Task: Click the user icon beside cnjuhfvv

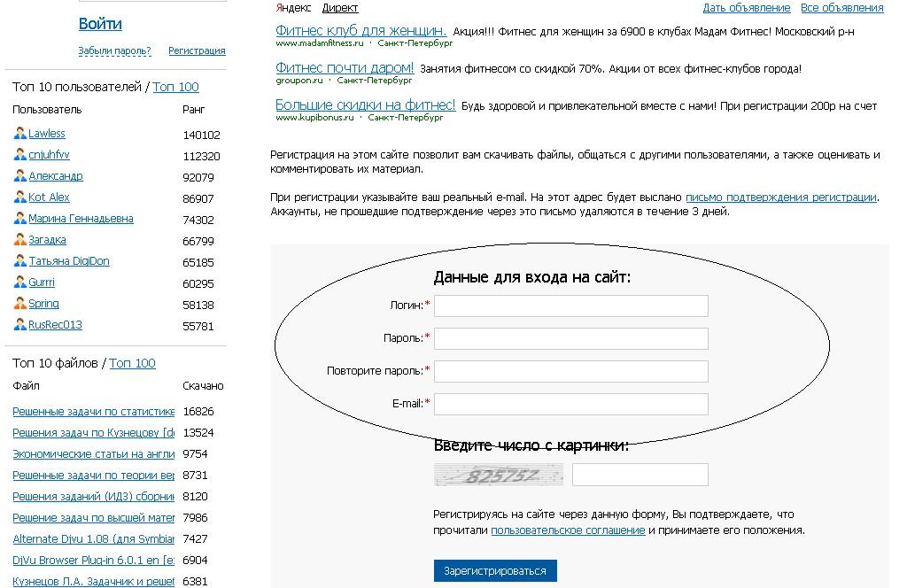Action: pos(19,154)
